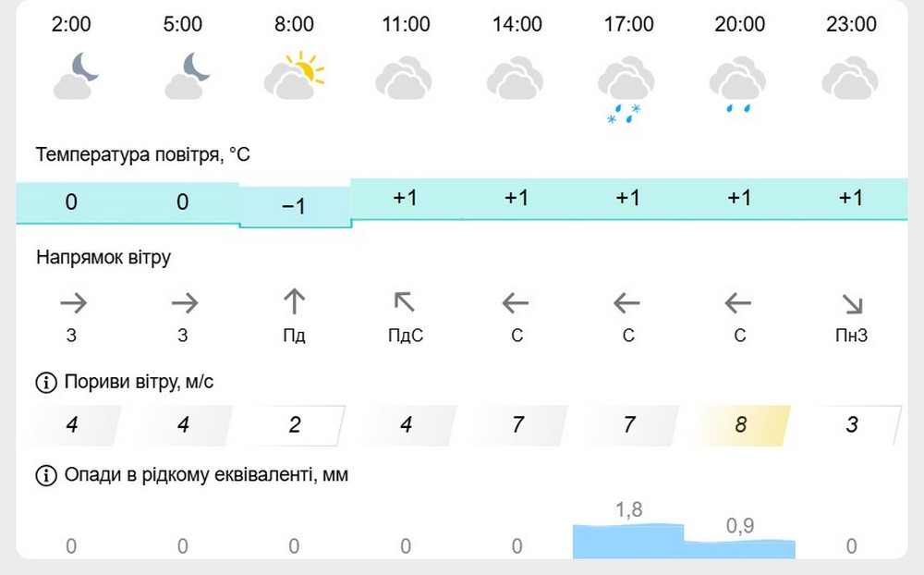Click the 11:00 cloudy weather icon
924x575 pixels.
click(406, 78)
